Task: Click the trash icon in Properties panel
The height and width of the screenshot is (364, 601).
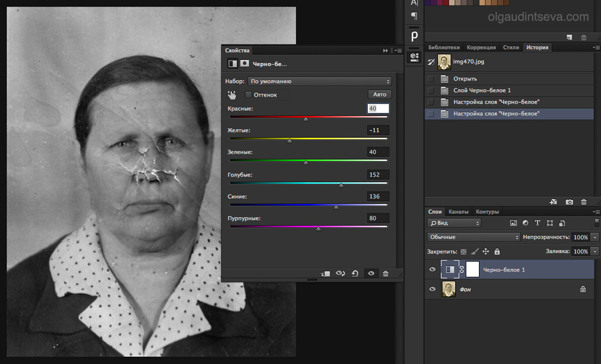Action: [386, 273]
